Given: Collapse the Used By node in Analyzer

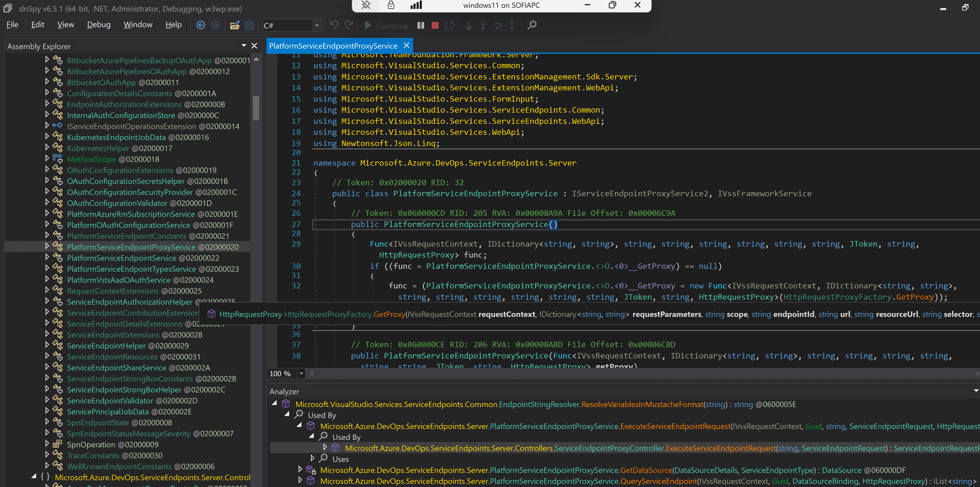Looking at the screenshot, I should (x=287, y=415).
